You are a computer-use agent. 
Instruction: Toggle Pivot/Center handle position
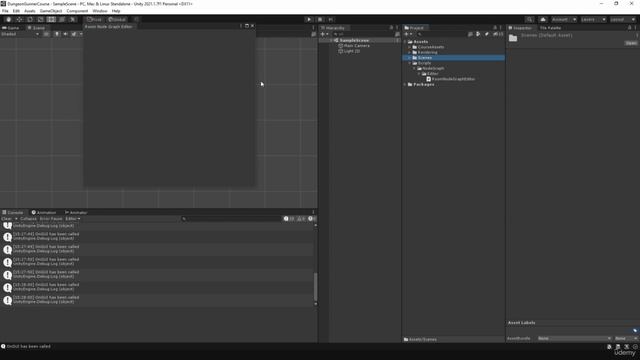(94, 20)
